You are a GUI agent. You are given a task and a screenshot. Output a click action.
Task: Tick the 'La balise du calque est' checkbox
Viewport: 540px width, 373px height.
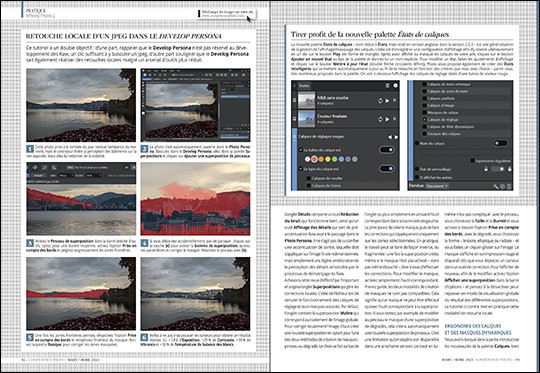coord(301,150)
